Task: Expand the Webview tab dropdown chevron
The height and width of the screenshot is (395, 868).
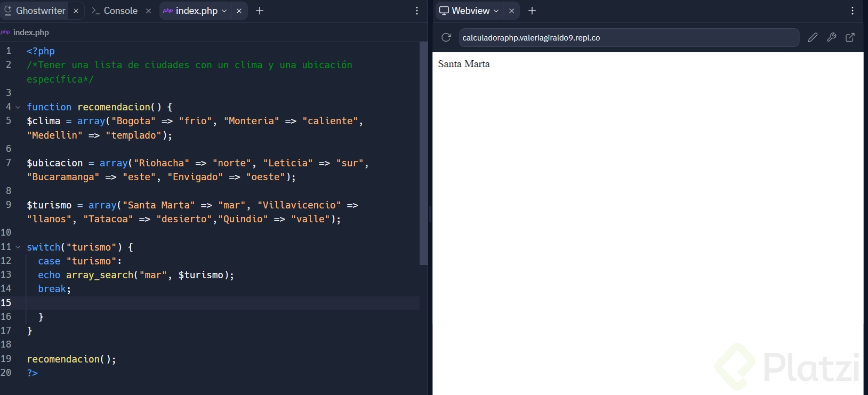Action: click(496, 11)
